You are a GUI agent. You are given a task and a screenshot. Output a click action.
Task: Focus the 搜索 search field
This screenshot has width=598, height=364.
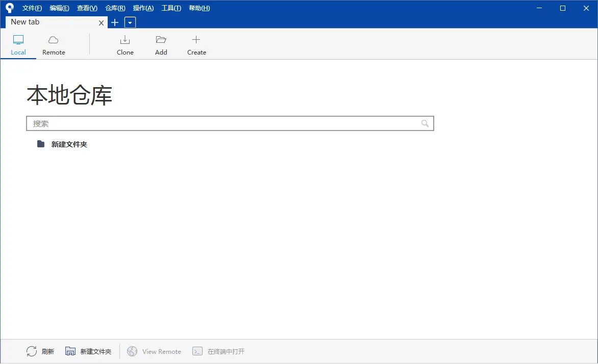(230, 123)
